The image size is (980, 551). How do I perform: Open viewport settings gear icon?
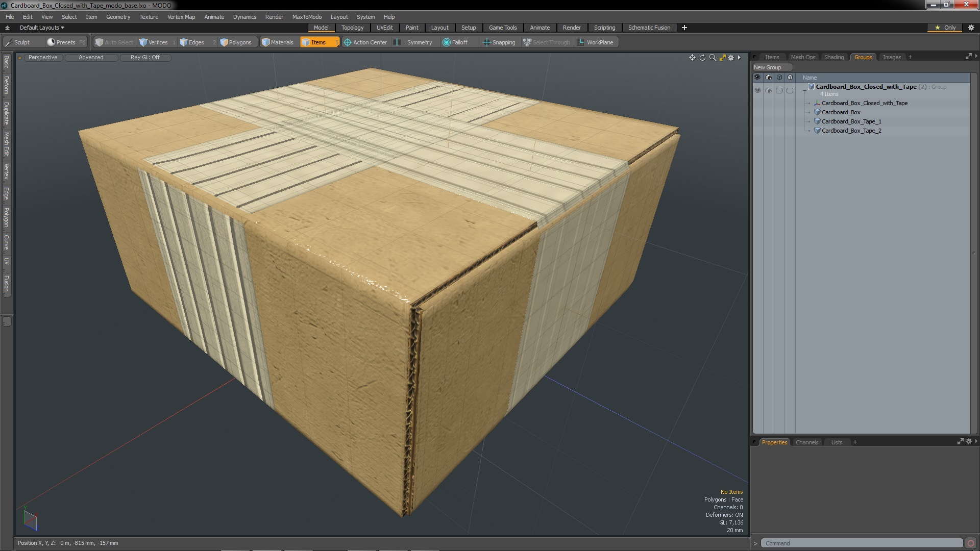point(731,58)
